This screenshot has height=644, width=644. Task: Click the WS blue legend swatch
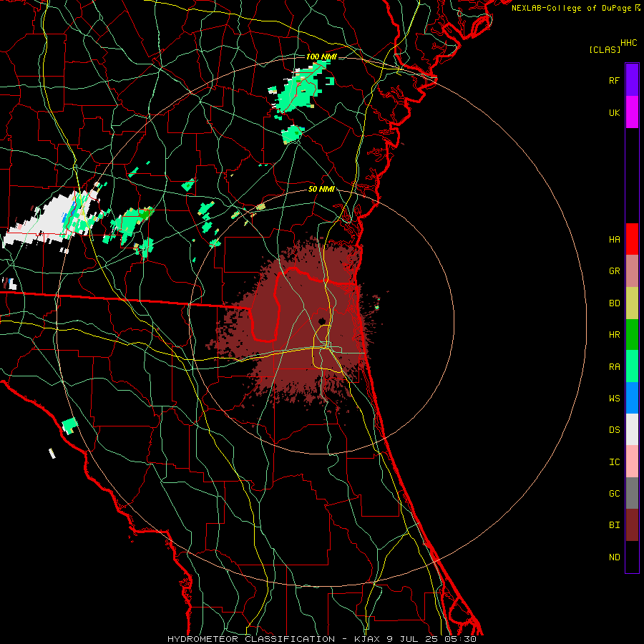point(632,398)
